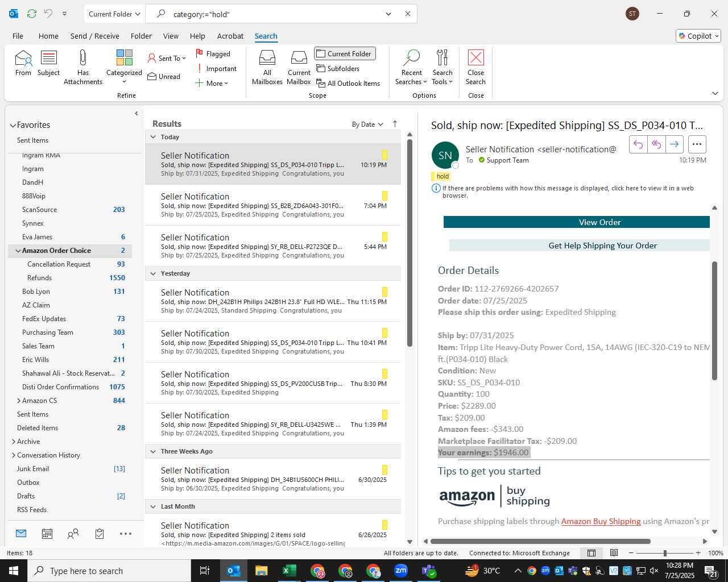Collapse the Today group

click(153, 137)
